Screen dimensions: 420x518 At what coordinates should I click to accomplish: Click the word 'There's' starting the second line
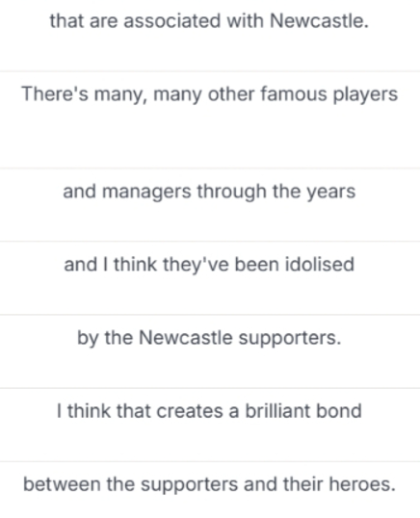click(x=55, y=93)
